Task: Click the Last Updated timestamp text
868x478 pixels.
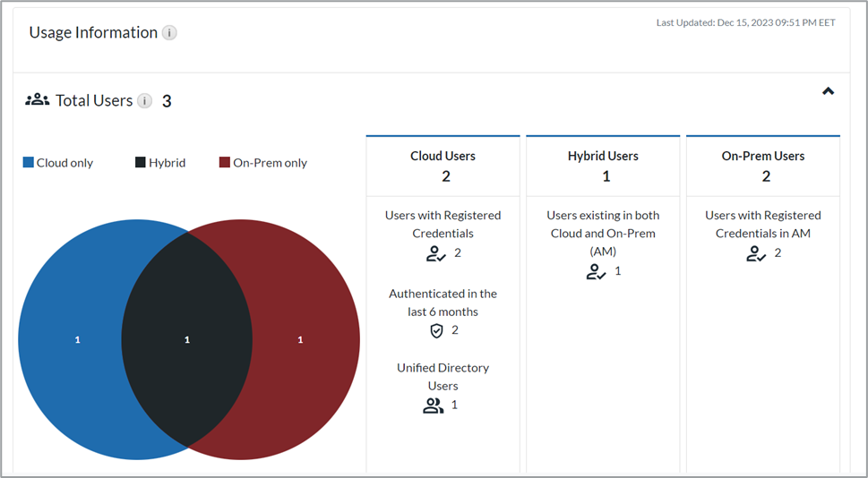Action: pyautogui.click(x=745, y=22)
